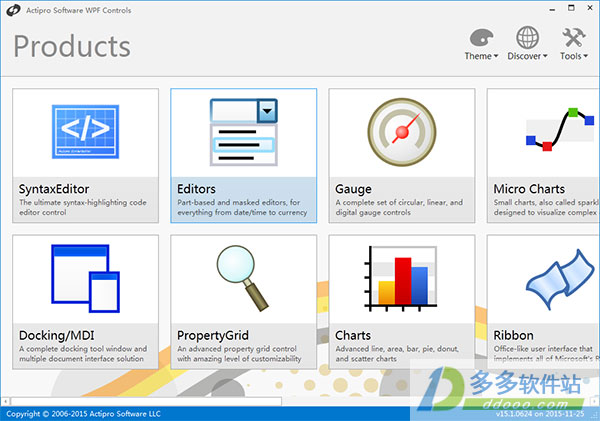
Task: Click the SyntaxEditor code-bracket icon
Action: point(85,132)
